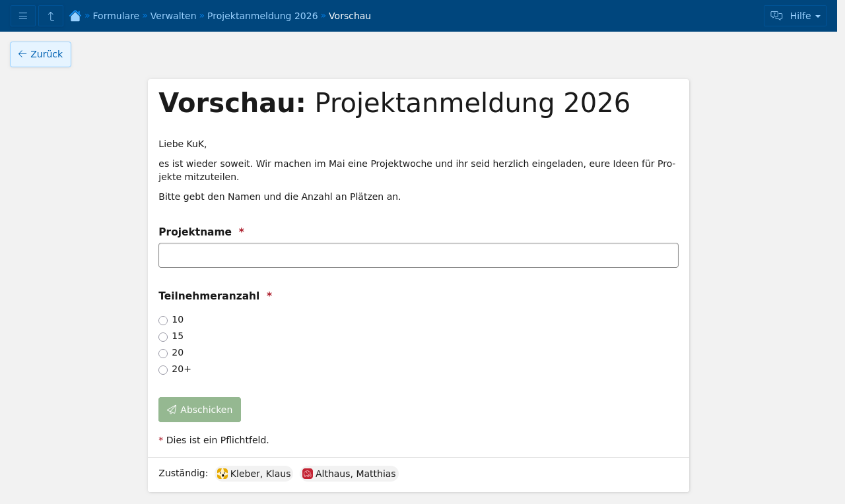Open the Formulare breadcrumb
The width and height of the screenshot is (845, 504).
(116, 16)
